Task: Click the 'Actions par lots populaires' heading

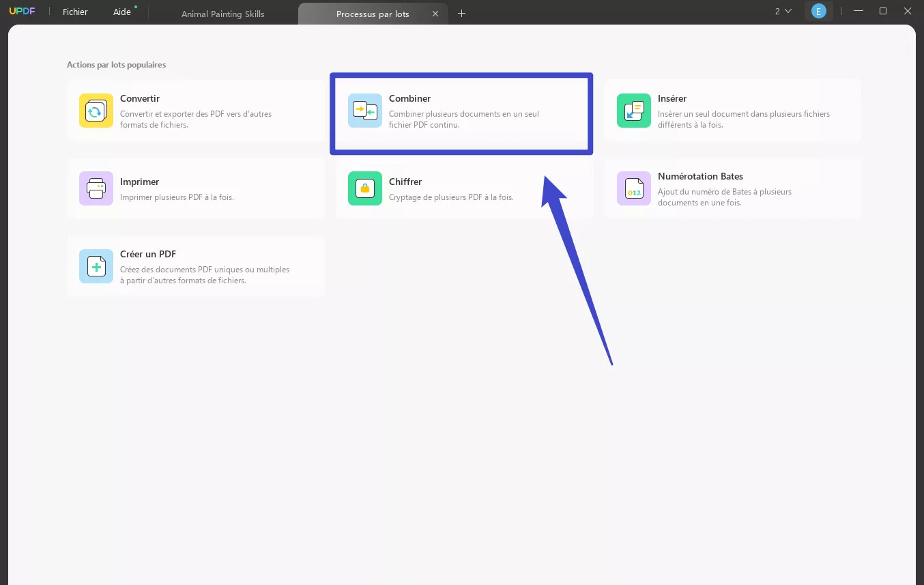Action: (x=116, y=65)
